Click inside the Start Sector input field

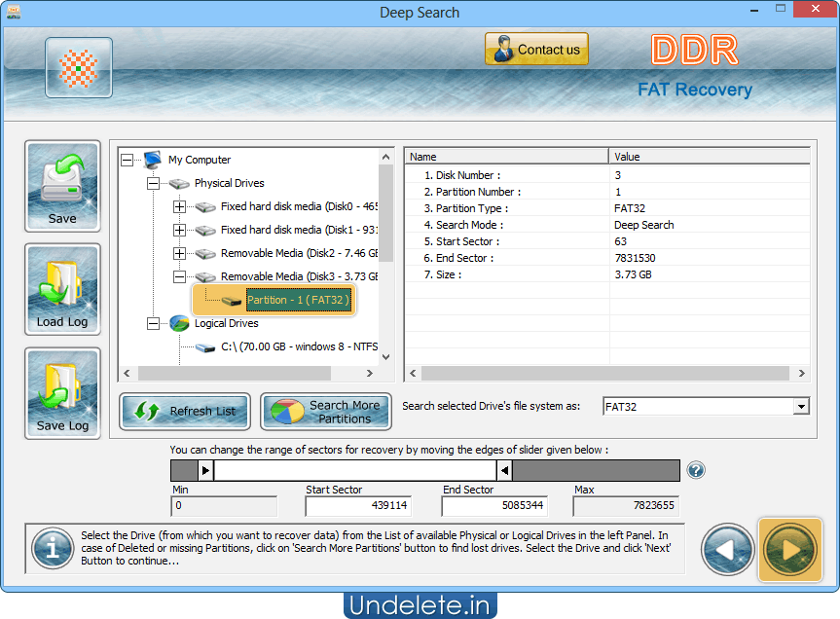[360, 505]
